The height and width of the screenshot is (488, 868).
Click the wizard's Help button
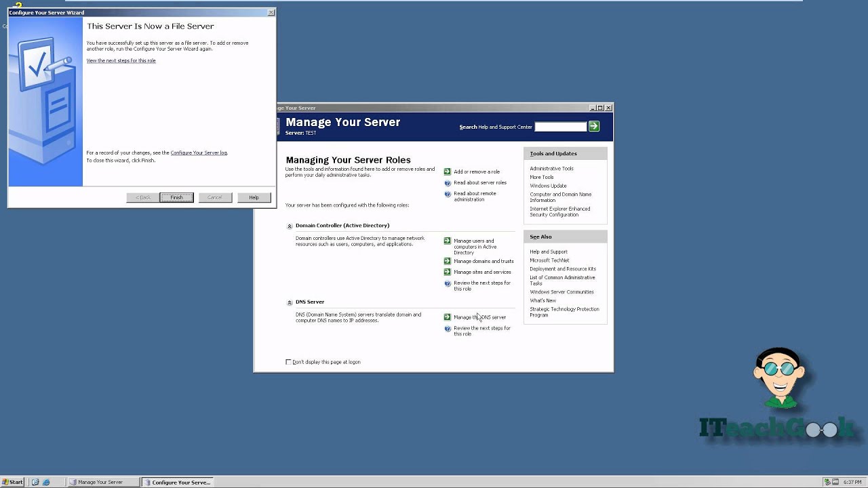tap(254, 197)
